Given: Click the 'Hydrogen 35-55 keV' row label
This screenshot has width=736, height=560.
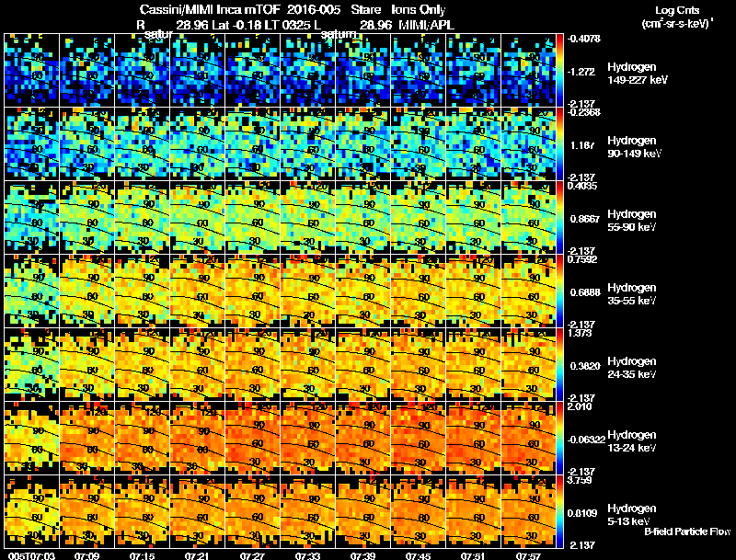Looking at the screenshot, I should pyautogui.click(x=632, y=294).
